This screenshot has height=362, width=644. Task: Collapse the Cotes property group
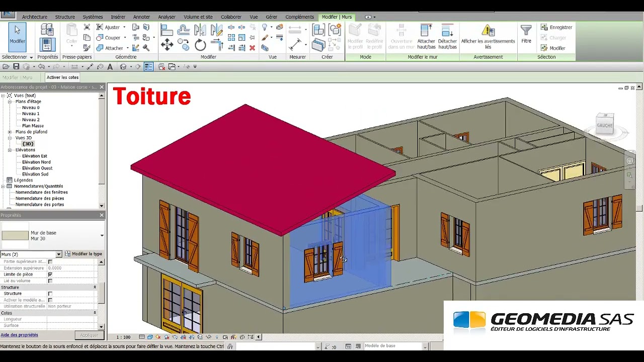(x=95, y=313)
